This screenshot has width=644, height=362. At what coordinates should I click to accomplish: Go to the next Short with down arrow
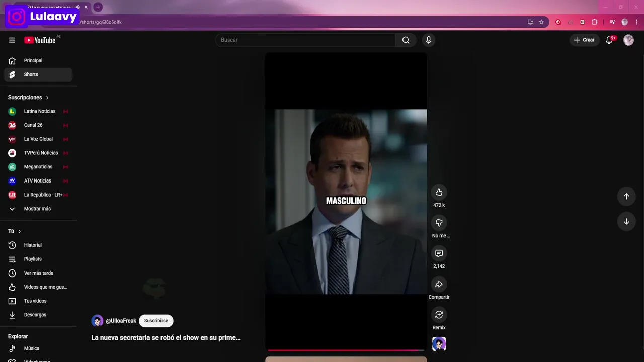(x=626, y=222)
